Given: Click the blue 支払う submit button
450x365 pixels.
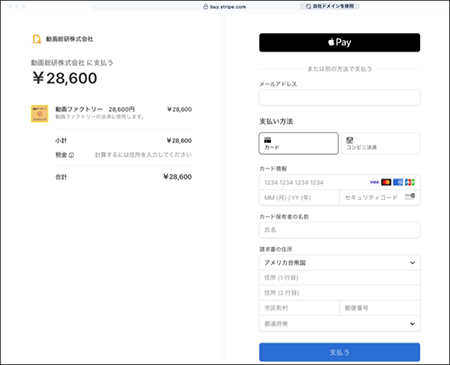Looking at the screenshot, I should (339, 352).
